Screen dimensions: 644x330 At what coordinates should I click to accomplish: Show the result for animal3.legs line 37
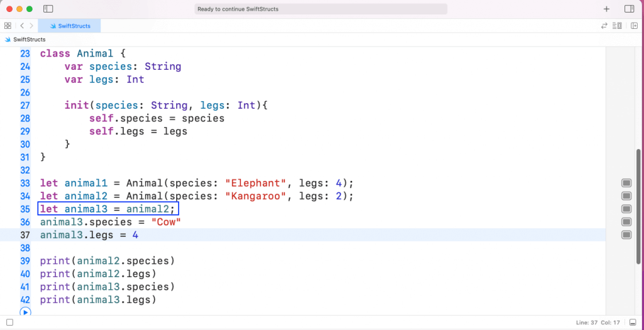pyautogui.click(x=626, y=235)
